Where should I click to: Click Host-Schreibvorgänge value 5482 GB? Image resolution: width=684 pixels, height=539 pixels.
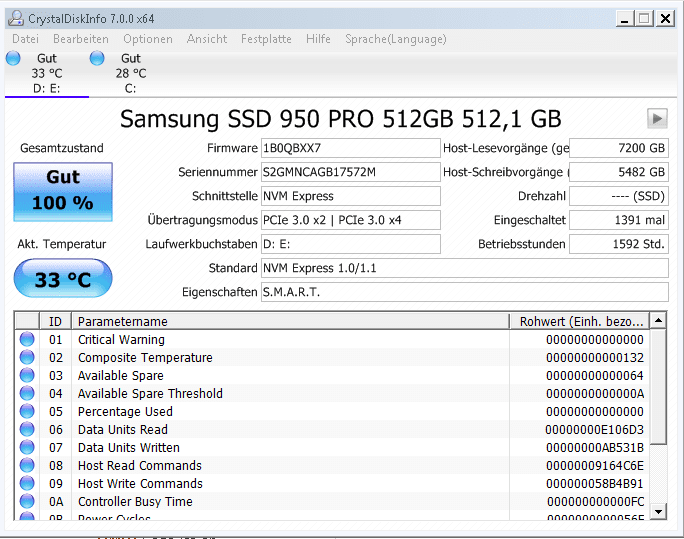[x=619, y=172]
